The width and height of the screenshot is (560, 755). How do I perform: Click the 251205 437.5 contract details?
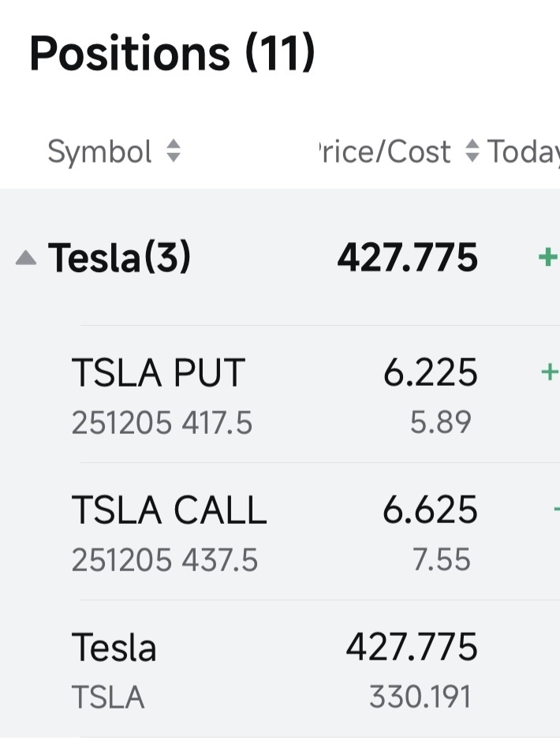pos(165,560)
